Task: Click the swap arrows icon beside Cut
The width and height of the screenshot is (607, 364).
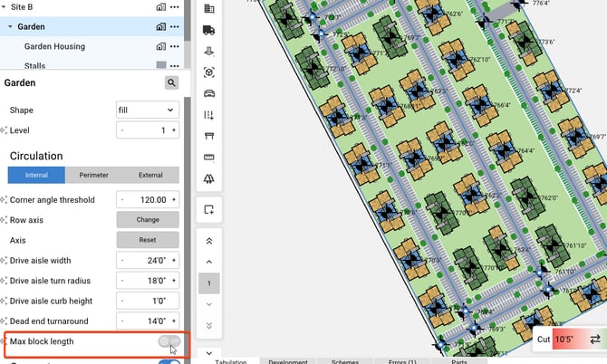Action: point(594,339)
